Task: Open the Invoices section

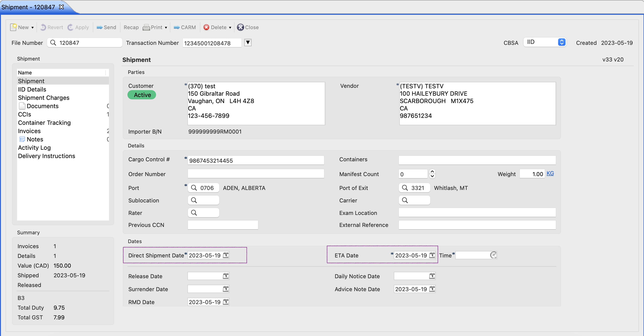Action: coord(63,131)
